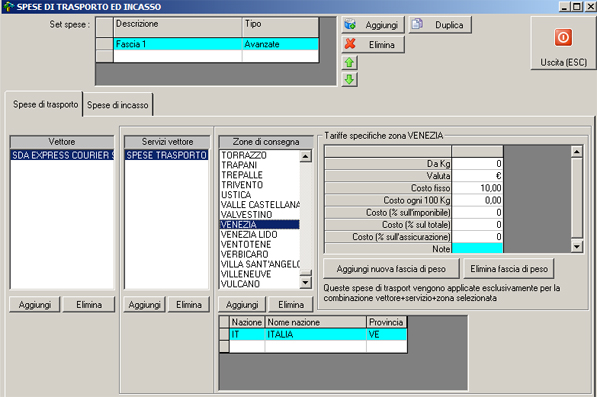Click the Avanzate cell in the Tipo column
The height and width of the screenshot is (397, 597).
pyautogui.click(x=280, y=44)
